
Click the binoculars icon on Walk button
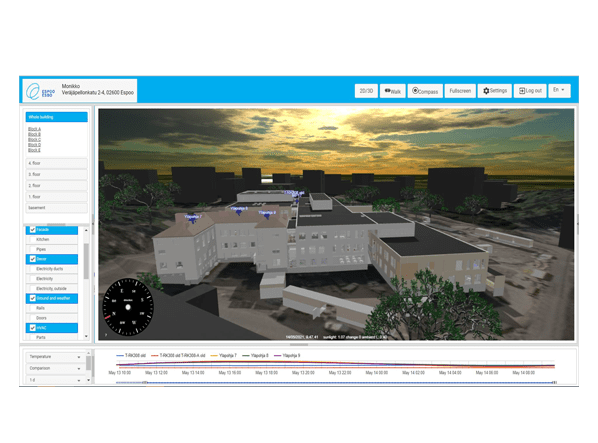(387, 91)
